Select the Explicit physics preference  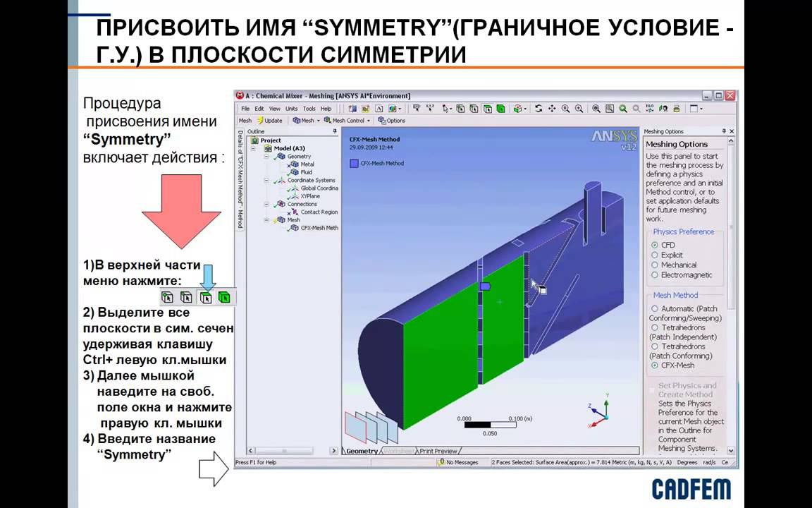click(655, 255)
